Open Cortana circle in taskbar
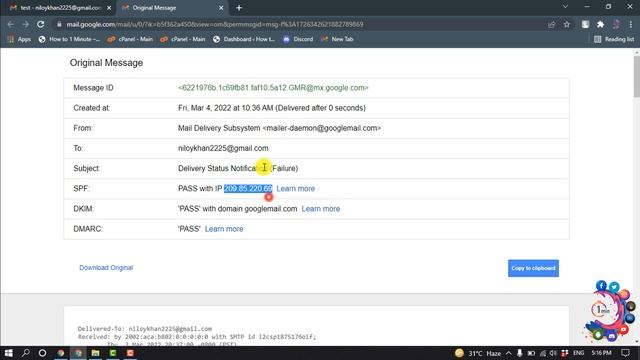 click(x=42, y=353)
